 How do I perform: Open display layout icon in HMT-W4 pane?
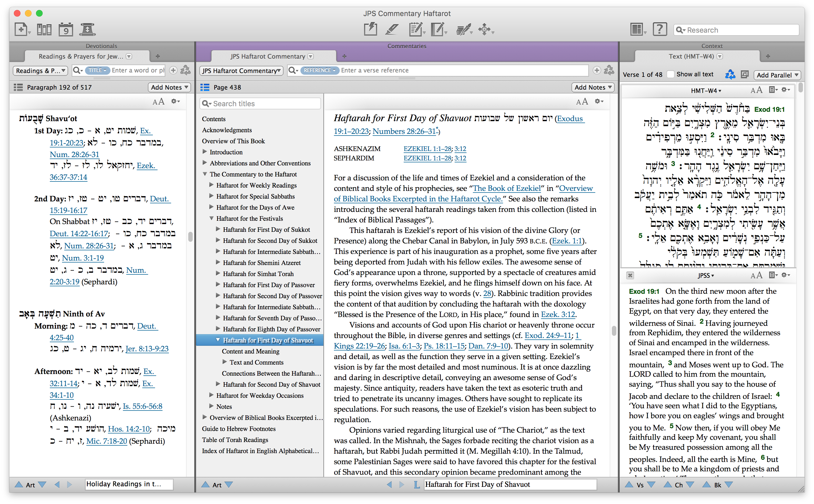(773, 90)
